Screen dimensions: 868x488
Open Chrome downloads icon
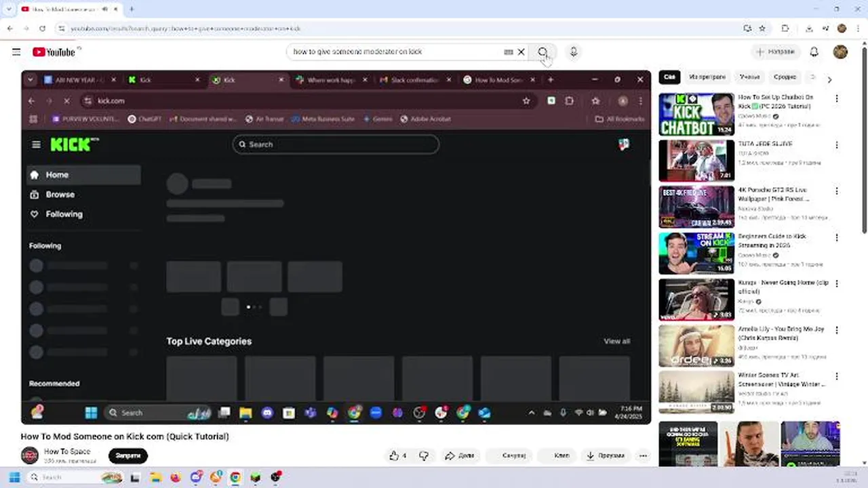[809, 28]
